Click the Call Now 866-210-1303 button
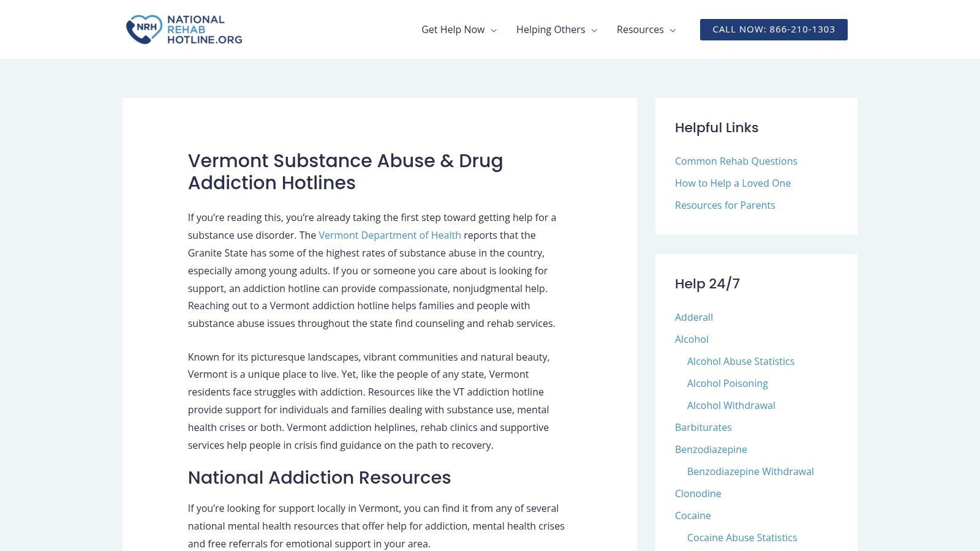 point(774,29)
